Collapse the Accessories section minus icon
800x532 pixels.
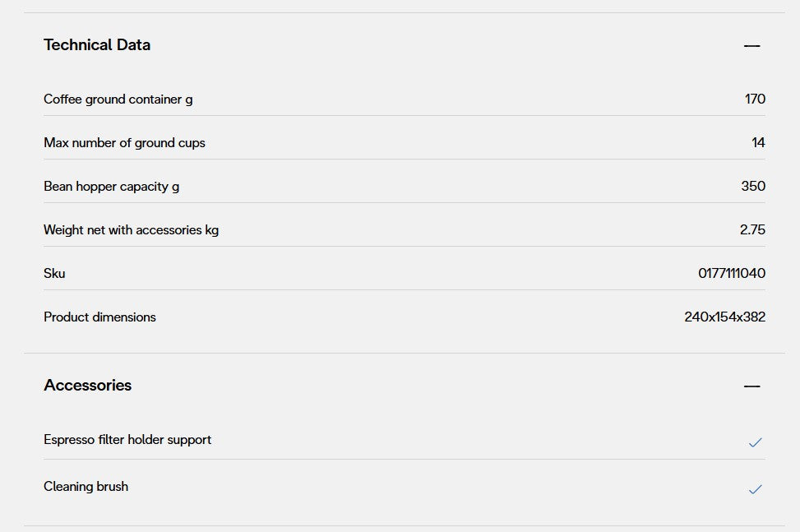tap(751, 386)
